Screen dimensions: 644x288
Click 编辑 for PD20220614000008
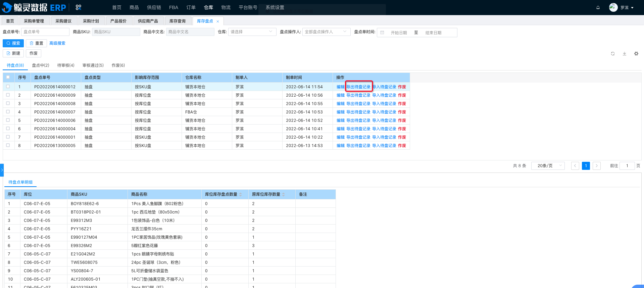(x=341, y=104)
